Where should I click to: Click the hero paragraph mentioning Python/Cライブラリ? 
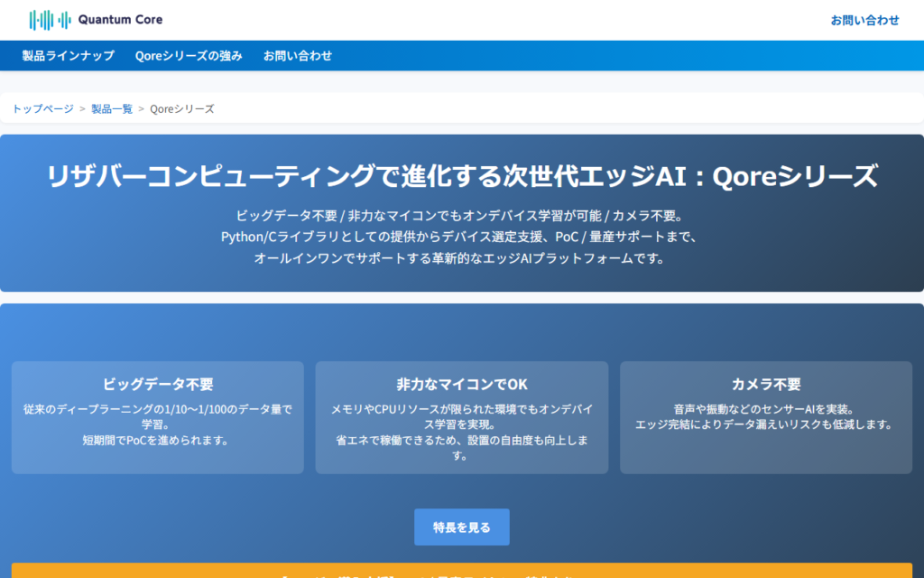click(462, 237)
